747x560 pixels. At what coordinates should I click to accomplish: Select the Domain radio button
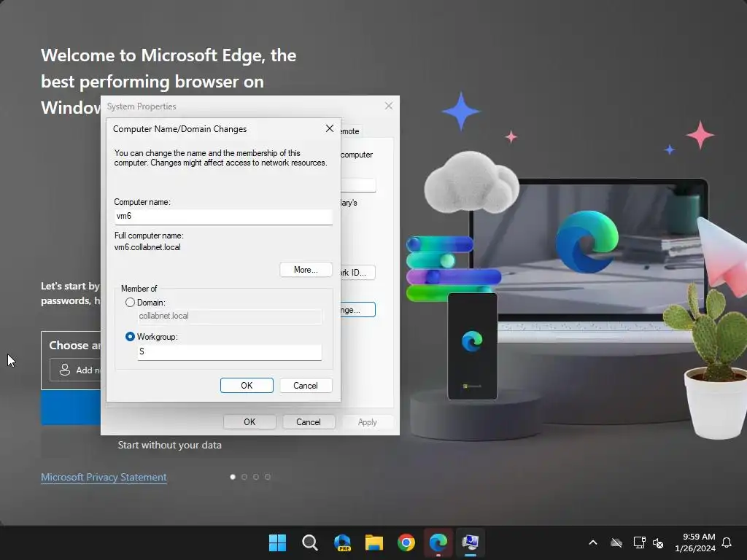tap(130, 303)
